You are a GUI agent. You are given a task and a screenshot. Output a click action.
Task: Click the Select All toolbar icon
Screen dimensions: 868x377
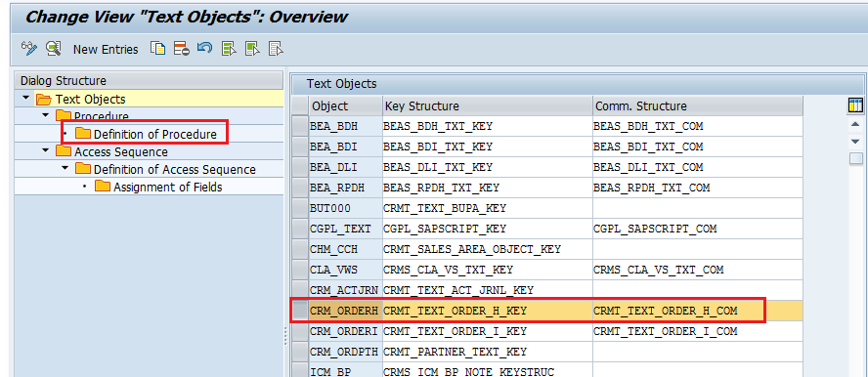(x=229, y=49)
